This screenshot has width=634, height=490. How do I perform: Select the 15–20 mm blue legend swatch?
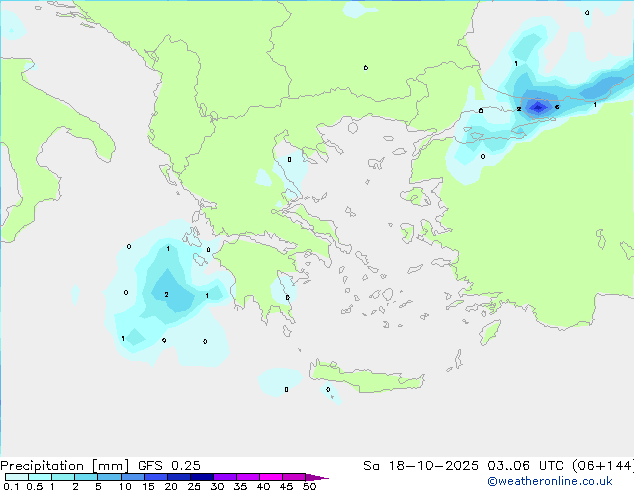(155, 477)
